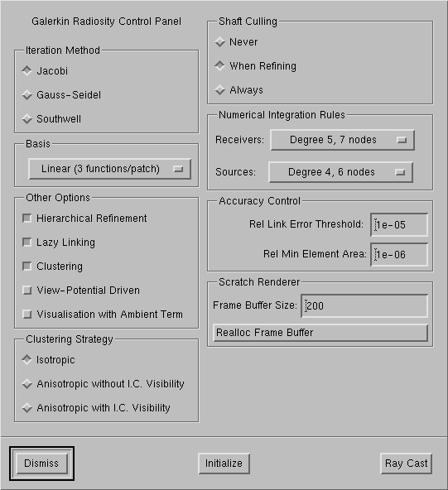This screenshot has width=448, height=490.
Task: Click the Realloc Frame Buffer button
Action: [320, 333]
